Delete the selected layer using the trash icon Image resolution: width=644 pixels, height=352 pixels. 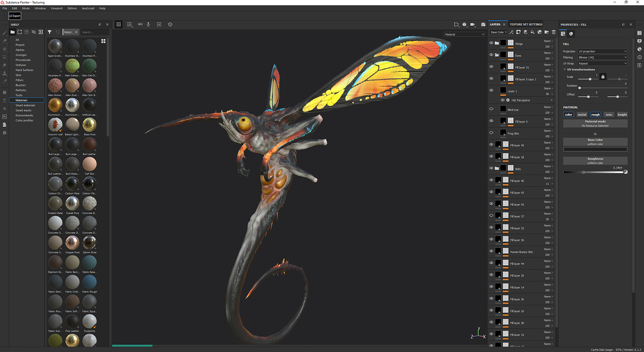[553, 33]
